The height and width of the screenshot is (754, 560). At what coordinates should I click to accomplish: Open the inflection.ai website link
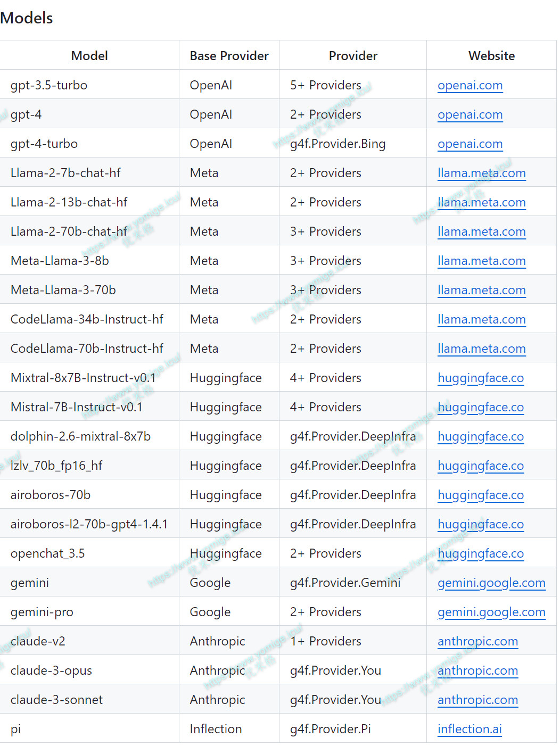(x=469, y=730)
